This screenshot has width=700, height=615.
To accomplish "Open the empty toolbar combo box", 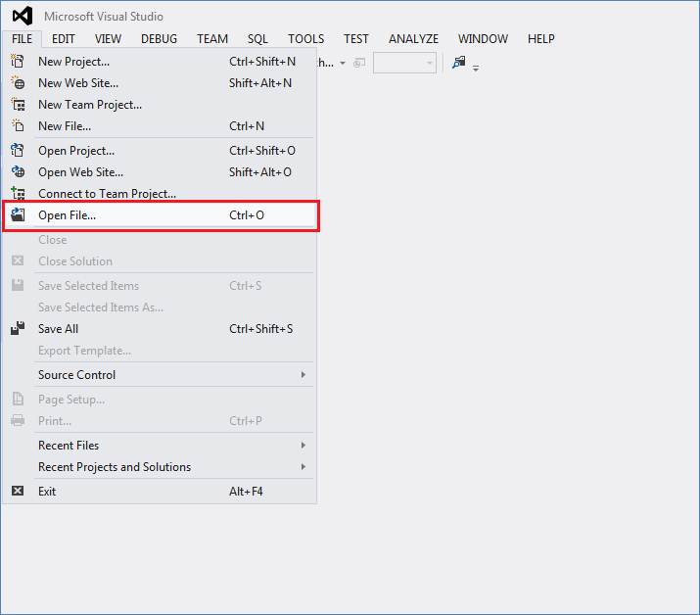I will [404, 63].
